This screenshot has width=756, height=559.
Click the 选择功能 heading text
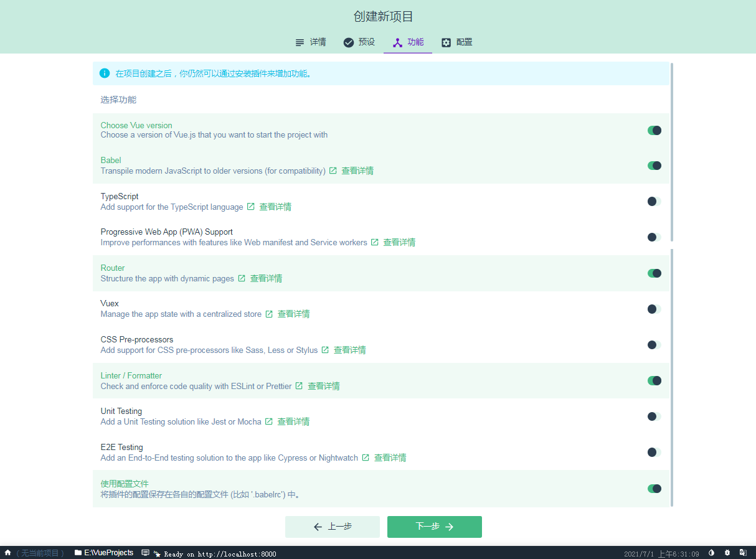click(x=118, y=100)
